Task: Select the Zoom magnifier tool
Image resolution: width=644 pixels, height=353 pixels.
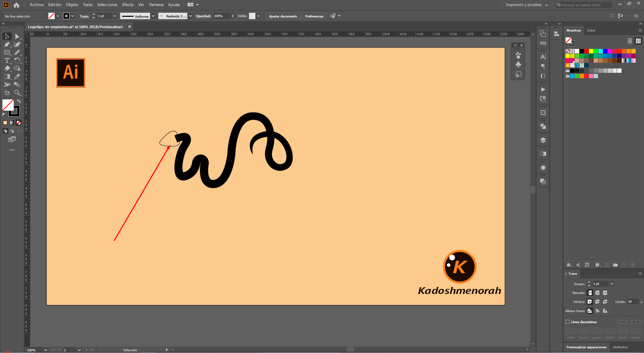Action: click(x=17, y=93)
